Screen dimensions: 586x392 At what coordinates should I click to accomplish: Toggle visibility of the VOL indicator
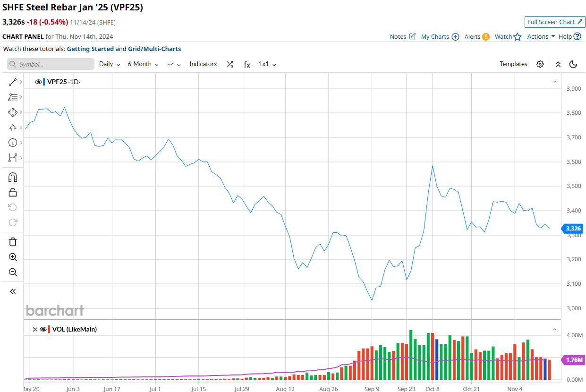43,329
